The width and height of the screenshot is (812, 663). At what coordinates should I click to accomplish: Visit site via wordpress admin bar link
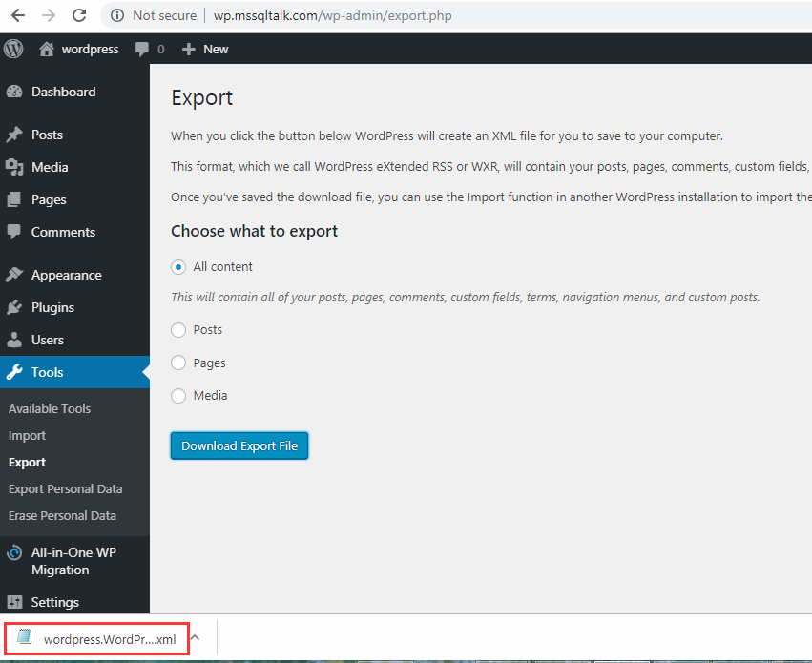tap(90, 50)
